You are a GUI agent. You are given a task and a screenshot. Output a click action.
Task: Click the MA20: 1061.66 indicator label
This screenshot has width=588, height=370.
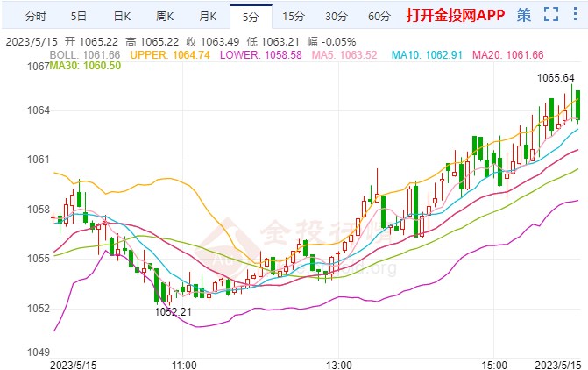pos(507,55)
